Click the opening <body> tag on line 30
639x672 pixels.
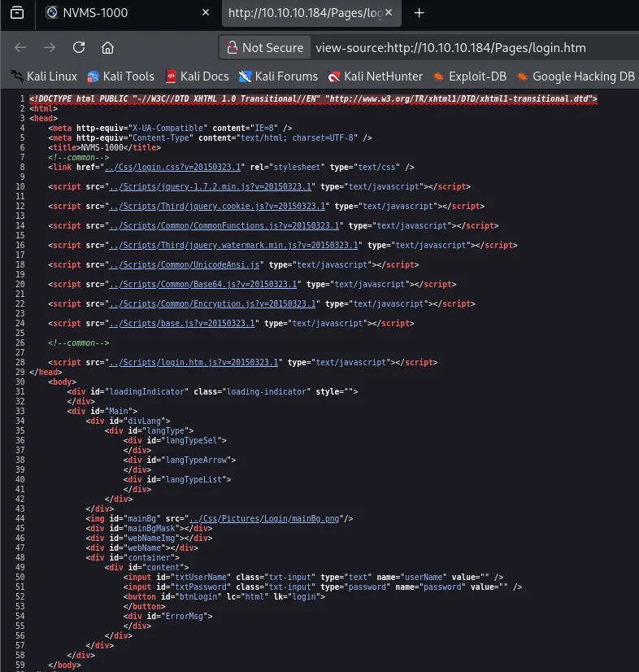(x=62, y=382)
